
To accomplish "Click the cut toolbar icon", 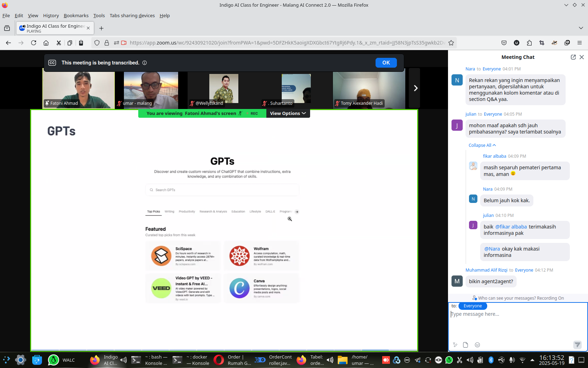I will point(58,43).
